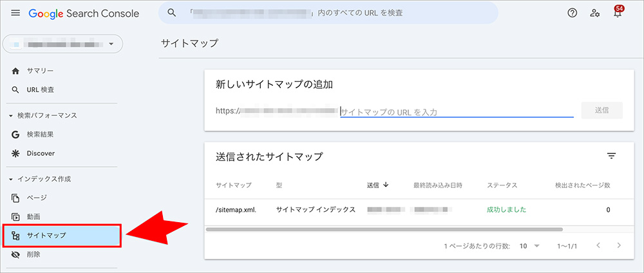Open rows per page dropdown
This screenshot has width=644, height=273.
click(x=529, y=246)
